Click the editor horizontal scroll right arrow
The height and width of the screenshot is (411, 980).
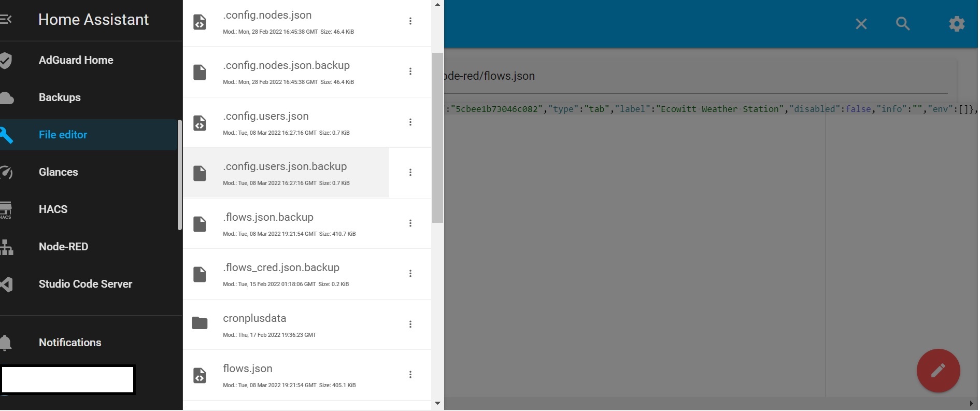point(973,404)
